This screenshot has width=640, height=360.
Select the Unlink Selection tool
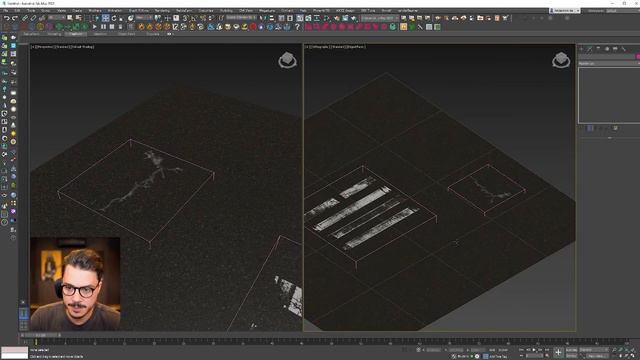pyautogui.click(x=33, y=18)
